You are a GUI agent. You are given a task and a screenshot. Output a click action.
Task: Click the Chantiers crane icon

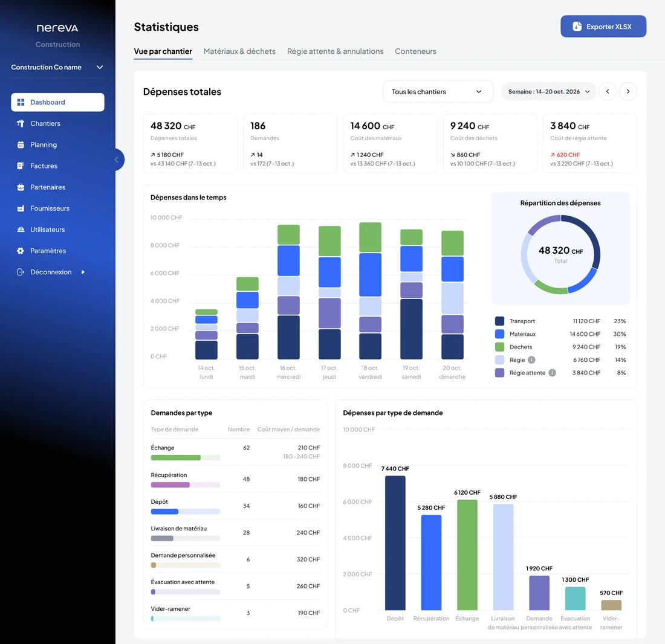pyautogui.click(x=21, y=123)
